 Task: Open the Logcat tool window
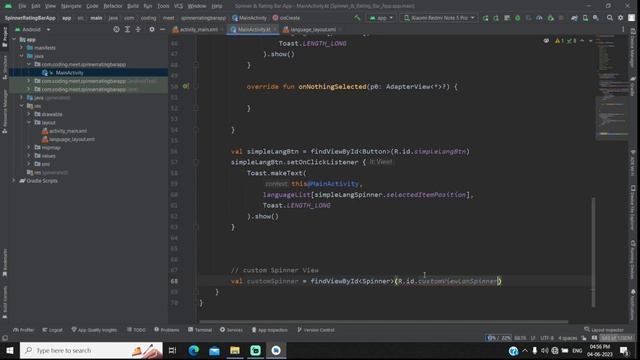pyautogui.click(x=52, y=330)
